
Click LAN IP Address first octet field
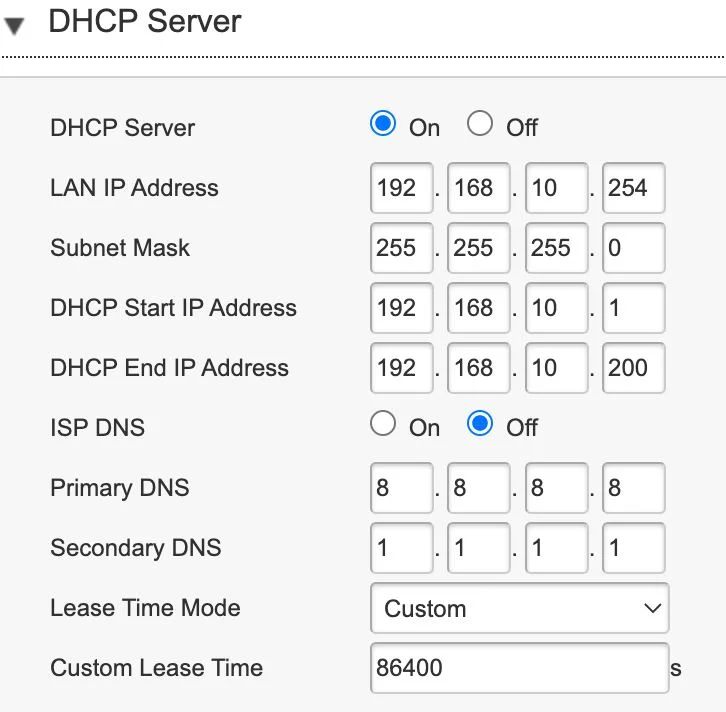click(x=401, y=188)
